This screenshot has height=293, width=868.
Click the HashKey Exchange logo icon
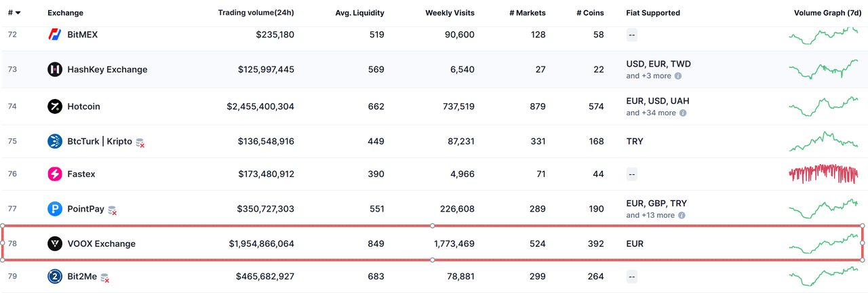(x=55, y=69)
